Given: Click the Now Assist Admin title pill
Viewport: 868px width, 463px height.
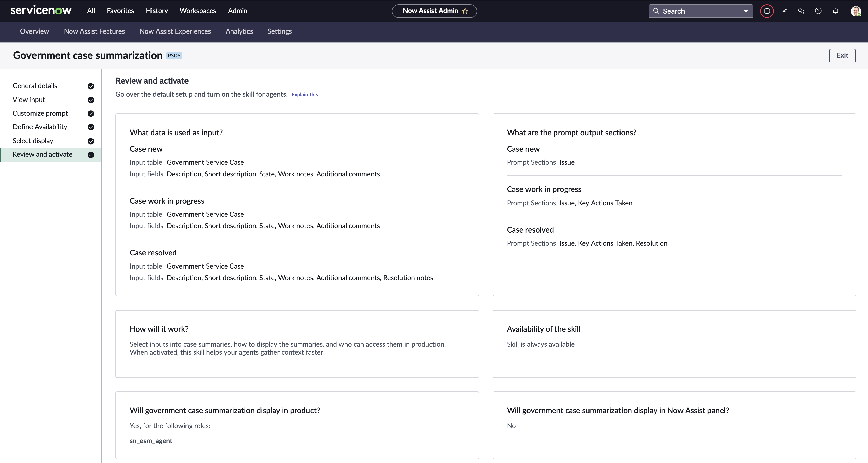Looking at the screenshot, I should (x=434, y=11).
